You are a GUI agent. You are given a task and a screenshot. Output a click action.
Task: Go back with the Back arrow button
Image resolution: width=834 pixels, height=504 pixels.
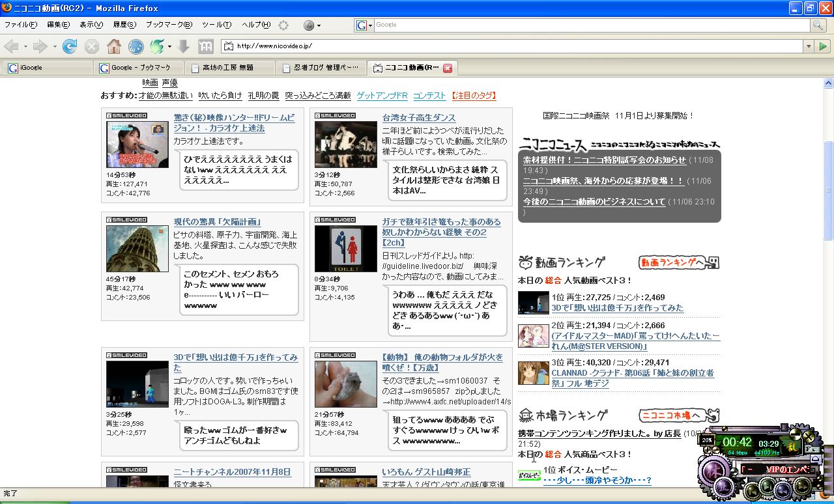click(11, 46)
